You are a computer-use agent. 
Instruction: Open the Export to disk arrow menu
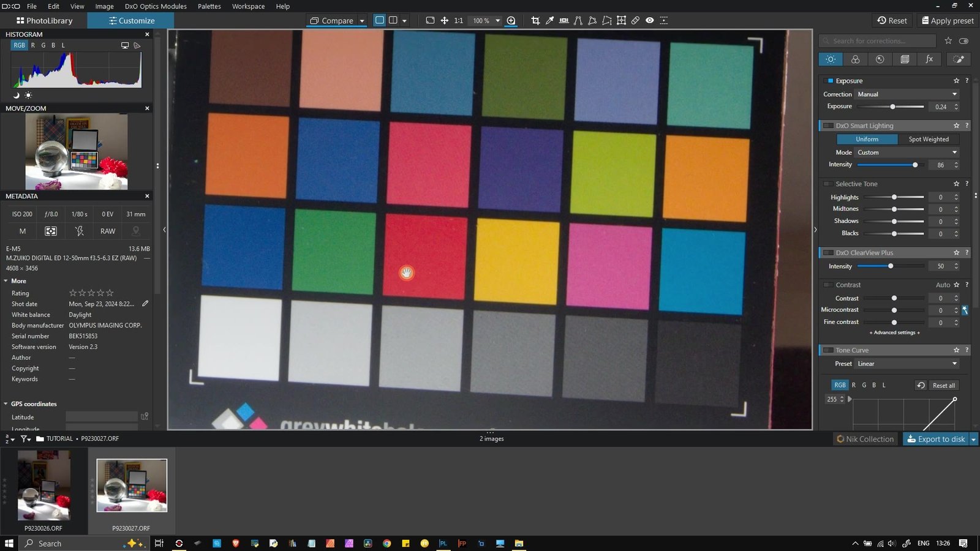[973, 439]
